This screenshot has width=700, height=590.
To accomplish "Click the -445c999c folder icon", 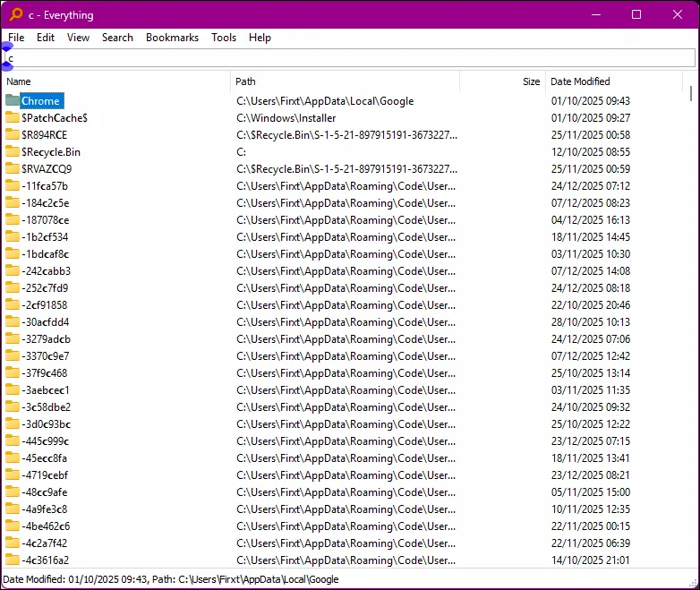I will 13,440.
